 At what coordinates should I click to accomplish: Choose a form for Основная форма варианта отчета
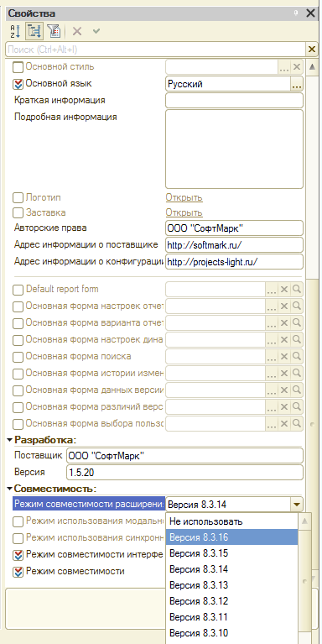point(272,323)
